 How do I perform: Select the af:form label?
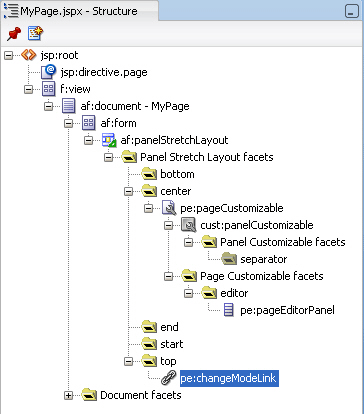coord(118,123)
